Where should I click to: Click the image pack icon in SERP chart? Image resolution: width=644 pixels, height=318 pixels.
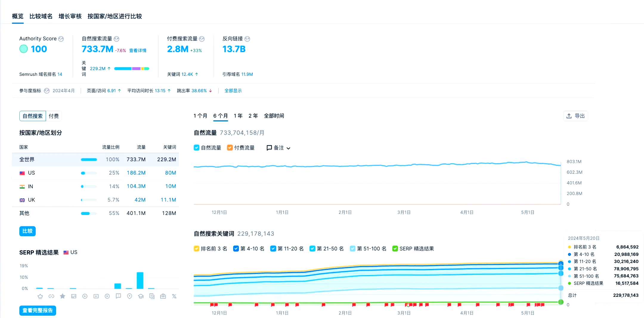(74, 296)
